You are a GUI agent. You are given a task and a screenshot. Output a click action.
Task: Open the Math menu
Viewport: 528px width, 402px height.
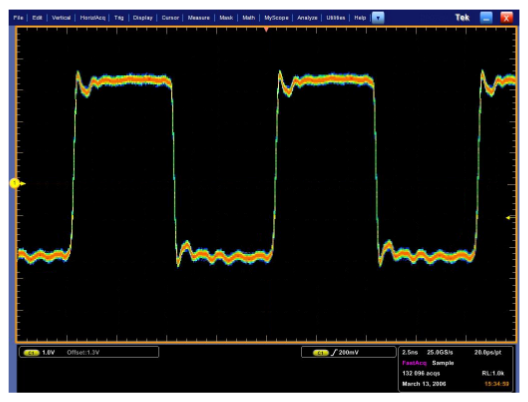point(249,18)
